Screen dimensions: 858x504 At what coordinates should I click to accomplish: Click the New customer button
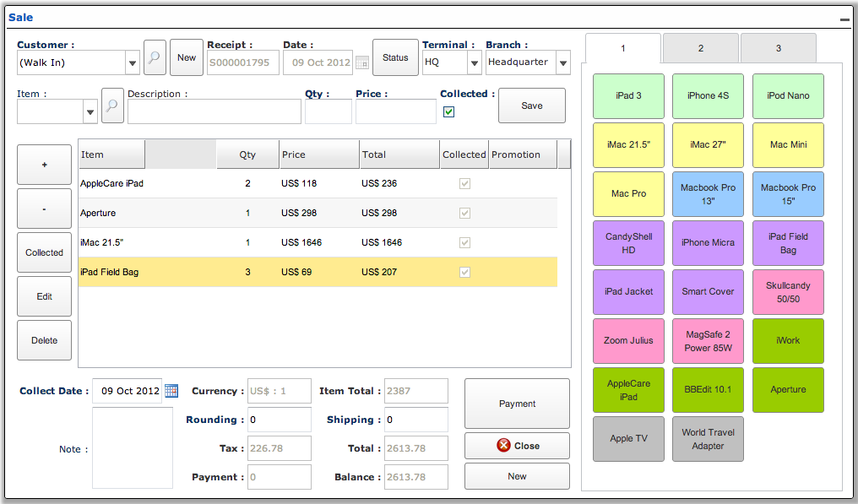click(x=186, y=57)
